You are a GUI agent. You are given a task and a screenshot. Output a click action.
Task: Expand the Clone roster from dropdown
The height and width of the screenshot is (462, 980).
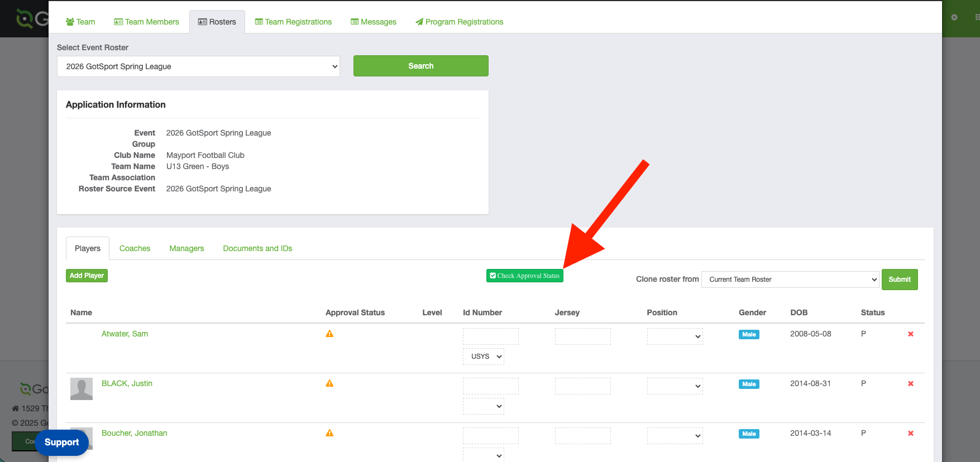790,280
